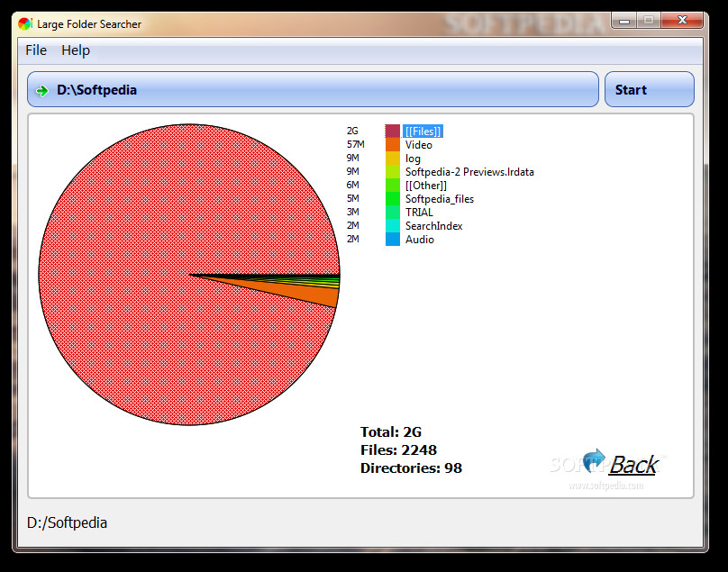Open the File menu
Screen dimensions: 728x572
tap(36, 50)
